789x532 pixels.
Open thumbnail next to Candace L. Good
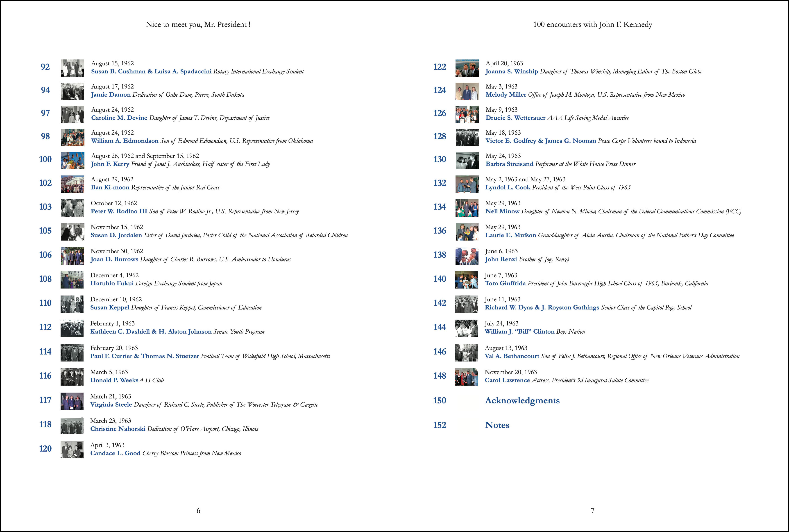pos(72,450)
